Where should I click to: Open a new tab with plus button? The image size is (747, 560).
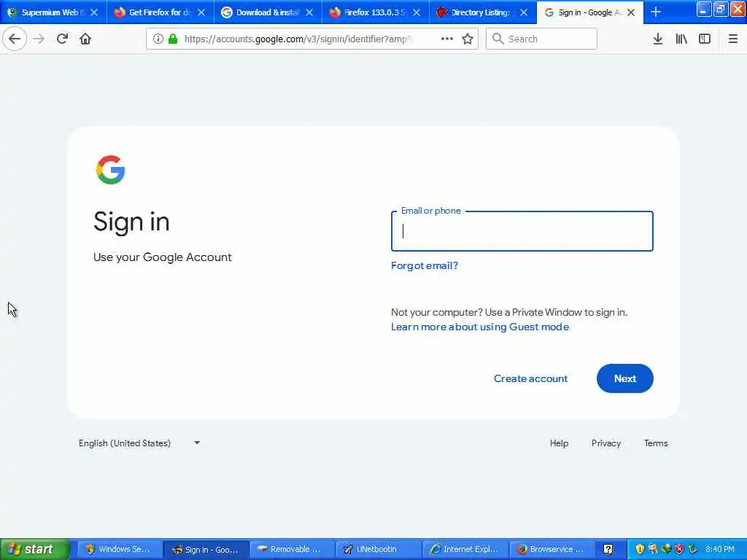point(656,12)
